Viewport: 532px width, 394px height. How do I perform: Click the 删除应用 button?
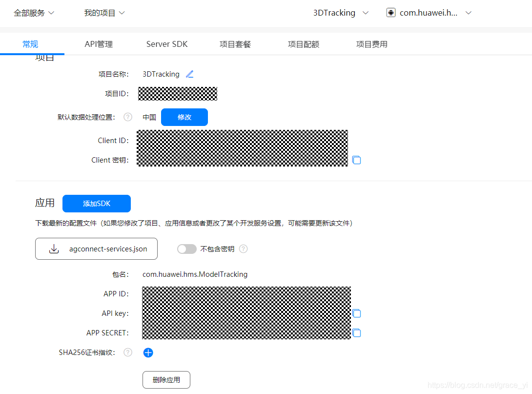tap(166, 380)
